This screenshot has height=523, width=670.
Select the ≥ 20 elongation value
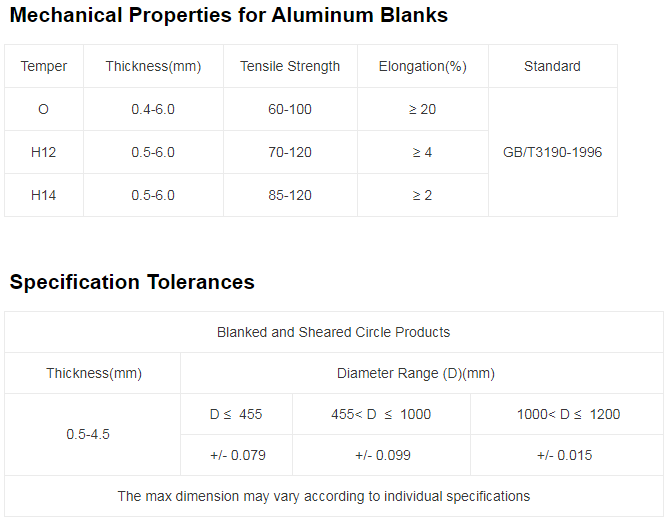(x=423, y=109)
